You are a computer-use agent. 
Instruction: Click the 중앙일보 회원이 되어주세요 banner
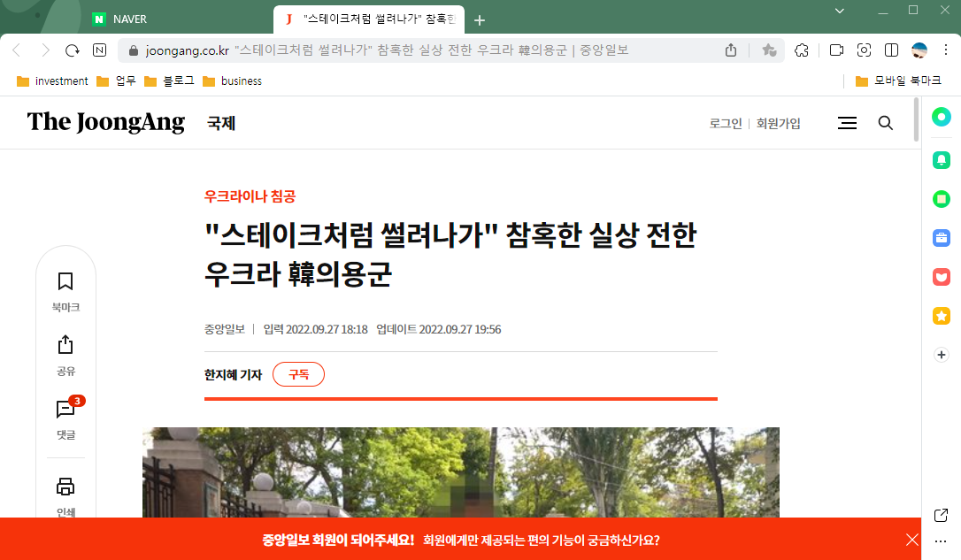point(461,540)
